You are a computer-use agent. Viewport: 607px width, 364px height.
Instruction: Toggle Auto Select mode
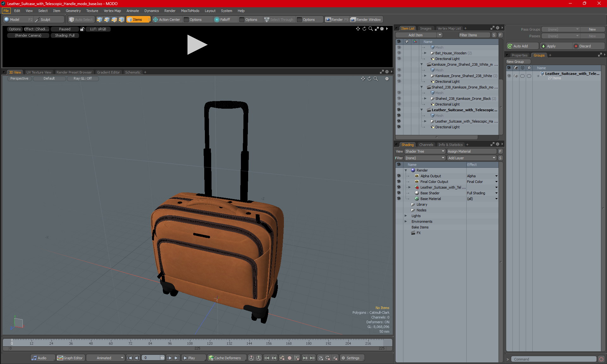point(81,20)
